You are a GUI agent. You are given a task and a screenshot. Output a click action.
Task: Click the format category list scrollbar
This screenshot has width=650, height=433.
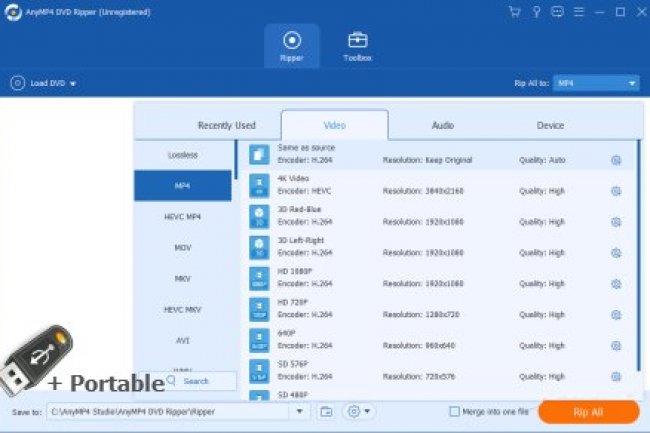[x=236, y=160]
